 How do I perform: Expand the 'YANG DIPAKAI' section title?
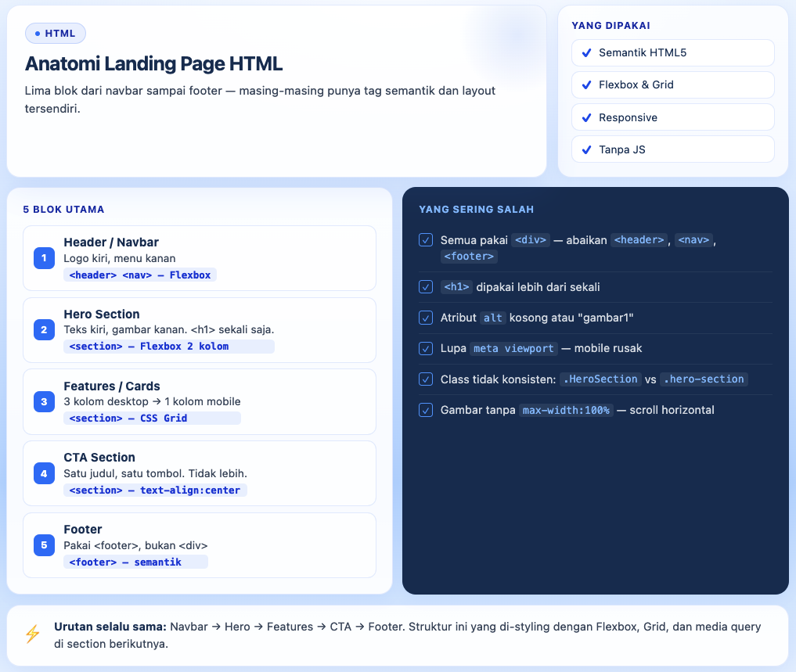(x=611, y=26)
